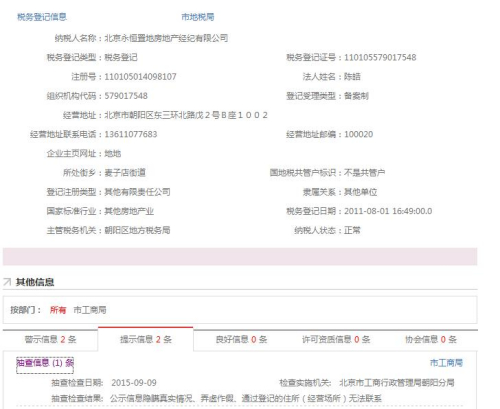
Task: Select the 所有 department filter
Action: pyautogui.click(x=58, y=310)
